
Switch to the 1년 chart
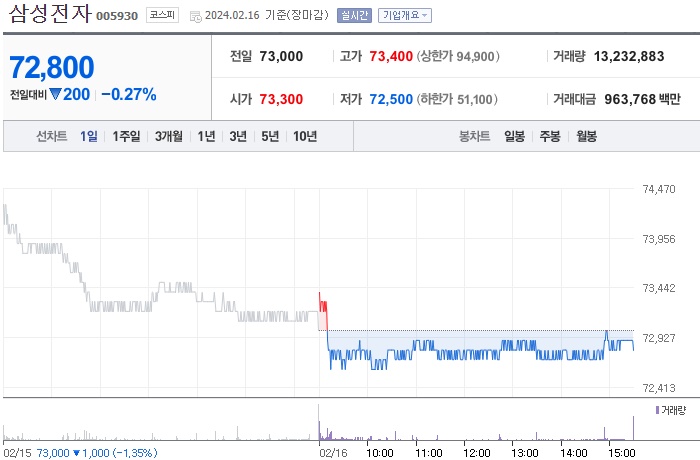pos(206,136)
